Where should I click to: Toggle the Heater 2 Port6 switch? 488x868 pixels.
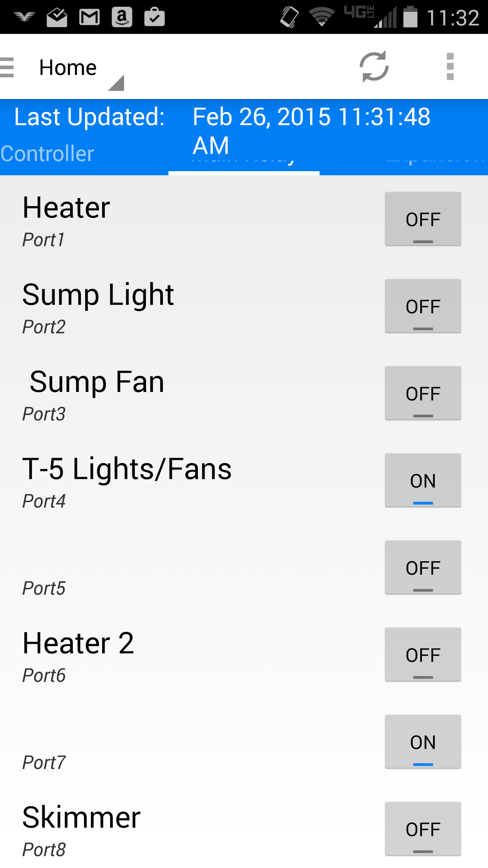point(423,655)
